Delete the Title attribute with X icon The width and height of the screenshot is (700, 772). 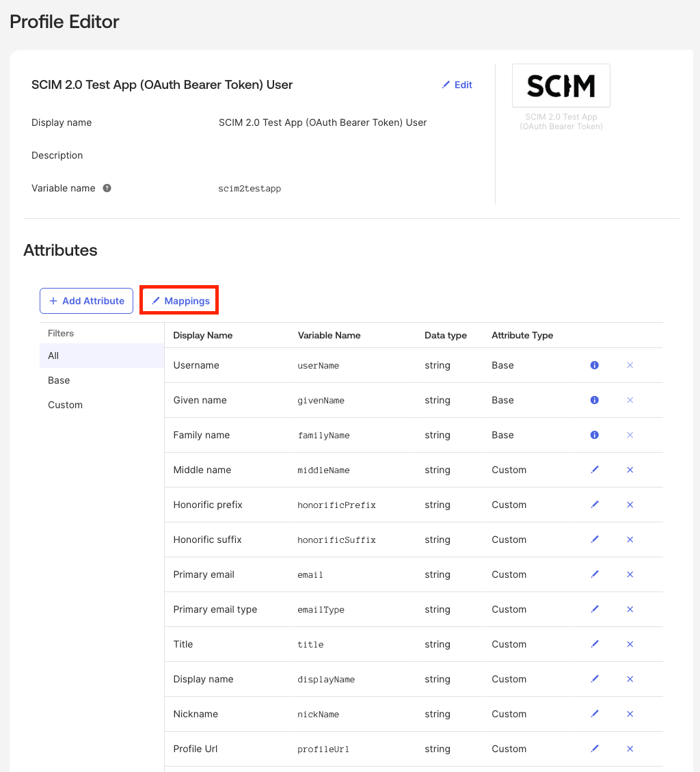[630, 644]
